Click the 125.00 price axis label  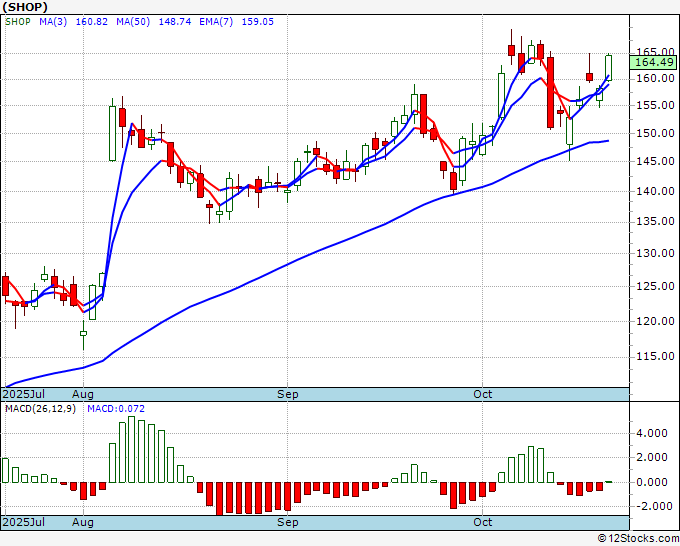click(x=655, y=286)
